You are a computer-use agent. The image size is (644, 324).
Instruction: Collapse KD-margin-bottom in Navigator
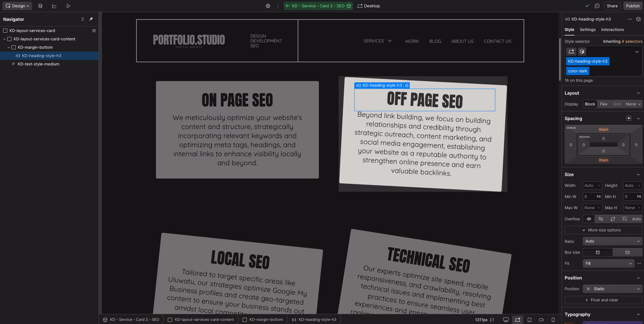coord(9,47)
